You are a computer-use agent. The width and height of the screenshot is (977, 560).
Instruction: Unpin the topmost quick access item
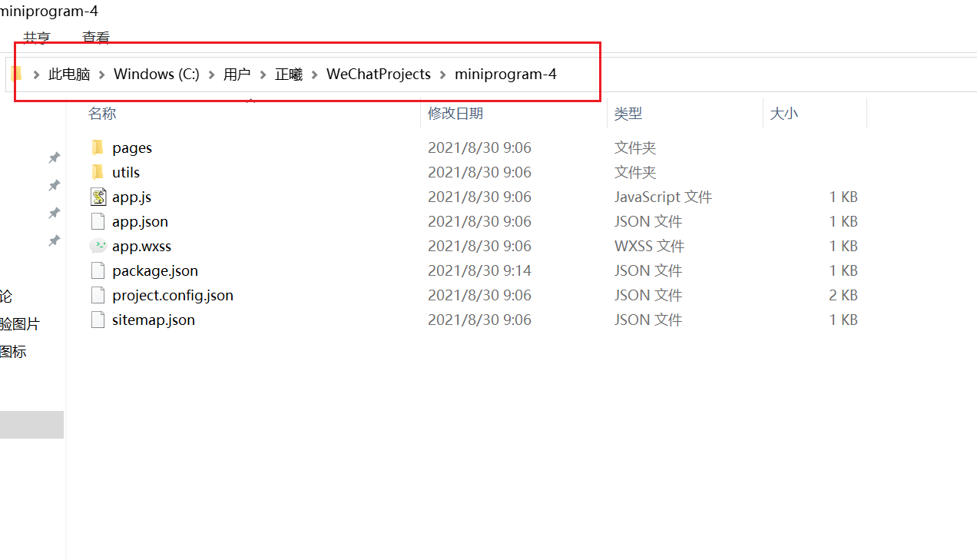54,157
